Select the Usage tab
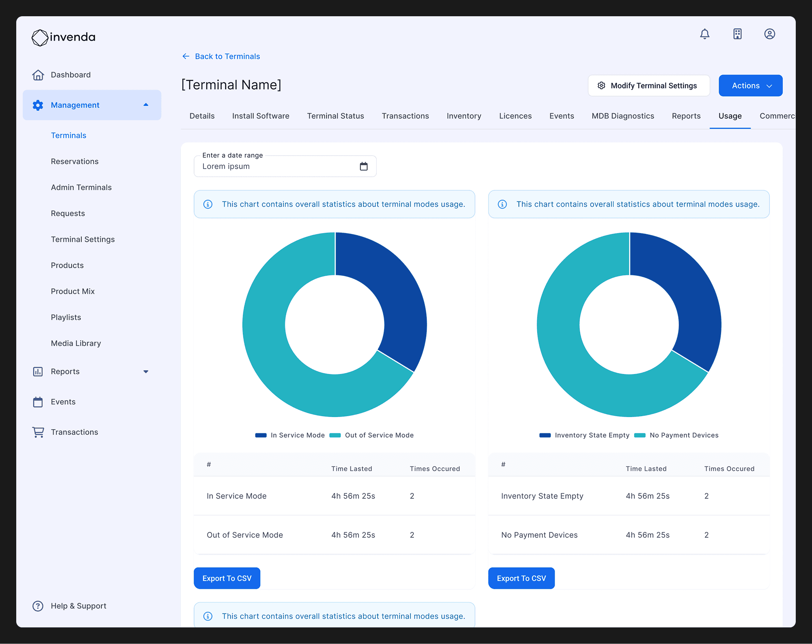Viewport: 812px width, 644px height. (x=730, y=116)
